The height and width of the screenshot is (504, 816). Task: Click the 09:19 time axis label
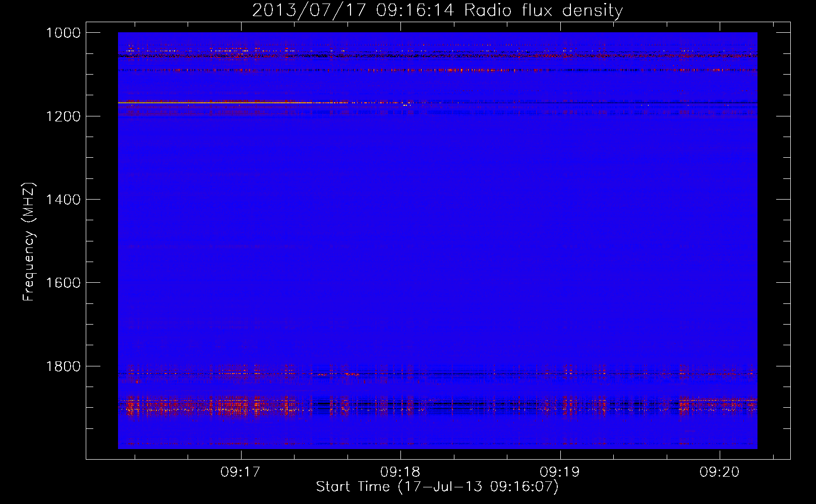560,472
